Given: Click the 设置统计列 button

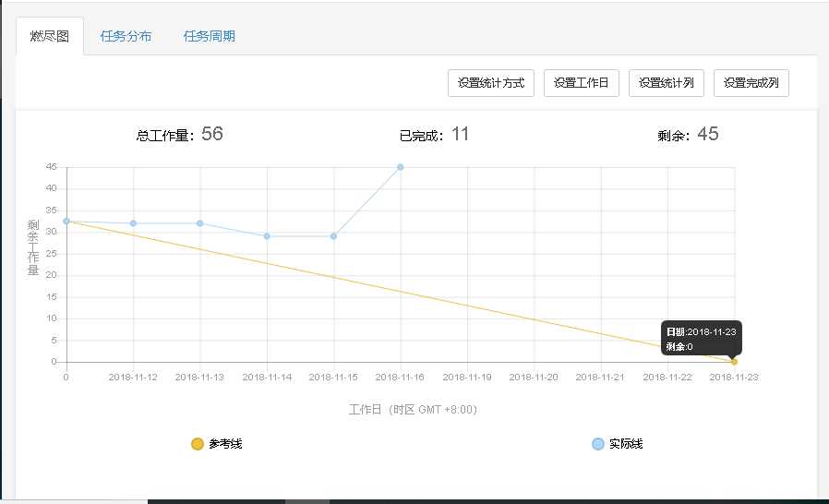Looking at the screenshot, I should click(x=667, y=83).
